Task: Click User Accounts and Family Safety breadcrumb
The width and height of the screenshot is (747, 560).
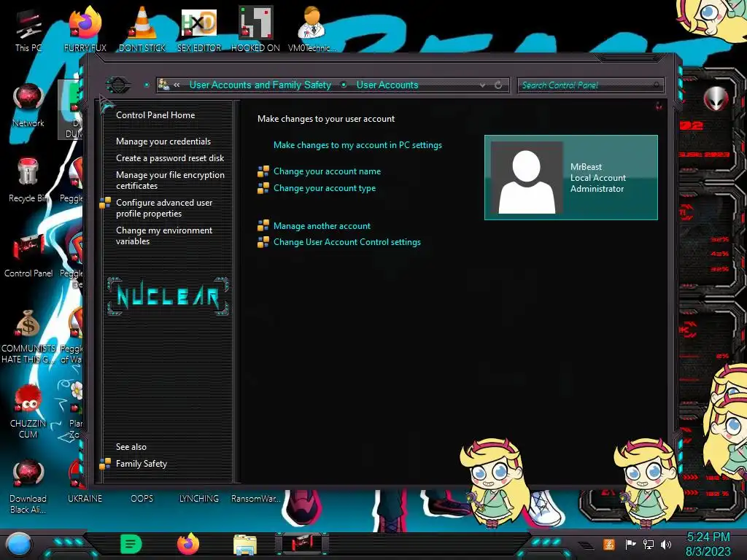Action: pos(260,85)
